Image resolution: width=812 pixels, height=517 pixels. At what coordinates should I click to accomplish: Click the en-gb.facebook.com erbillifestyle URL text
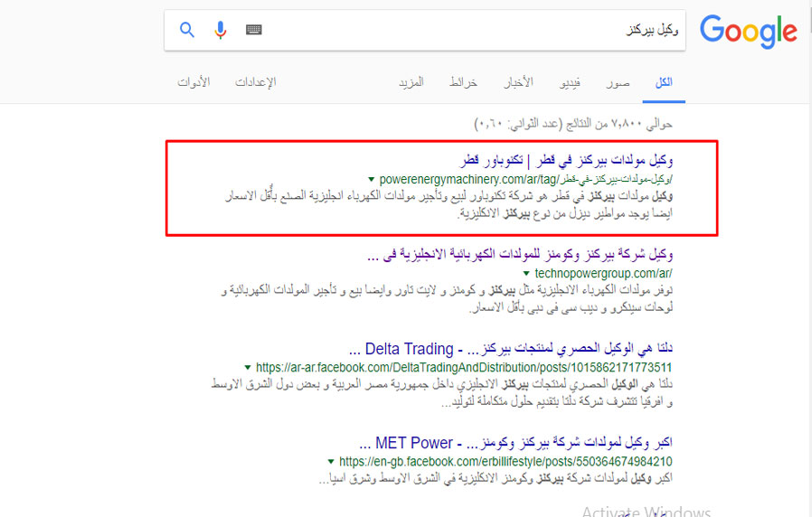click(x=506, y=462)
